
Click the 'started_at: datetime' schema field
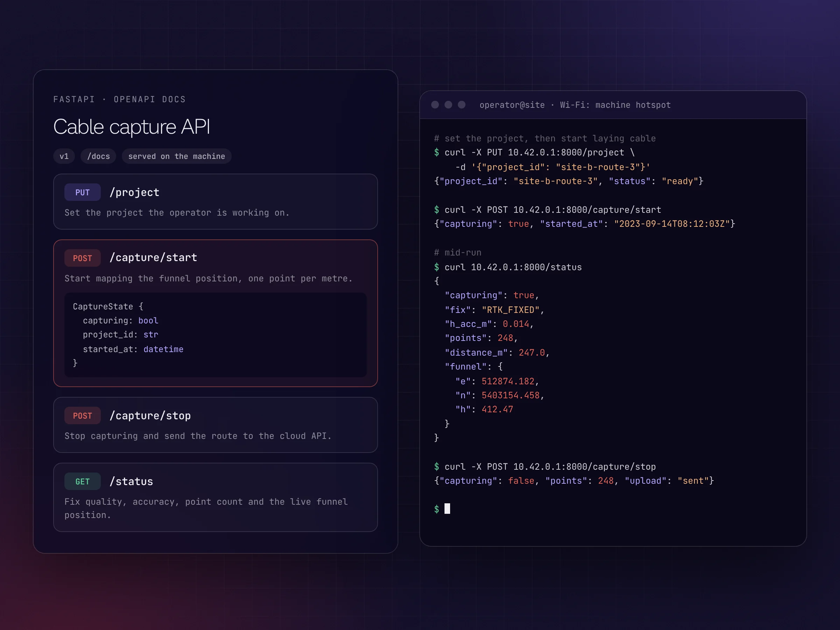133,349
